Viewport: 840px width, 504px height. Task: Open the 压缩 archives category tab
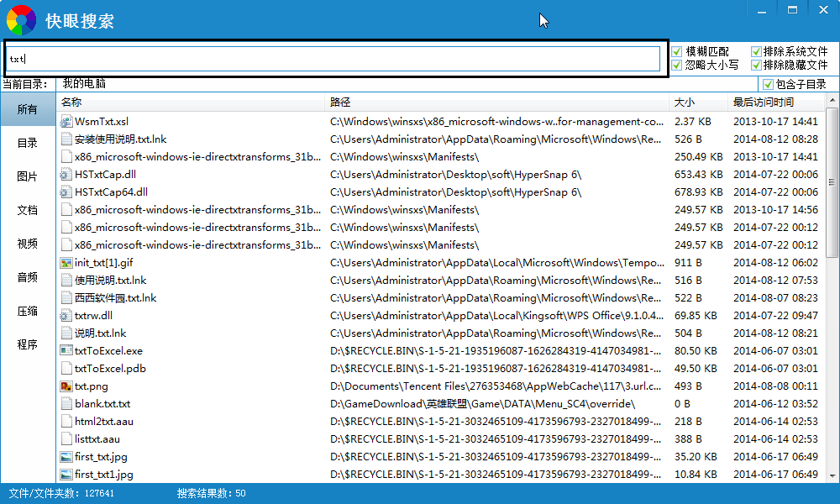point(28,311)
